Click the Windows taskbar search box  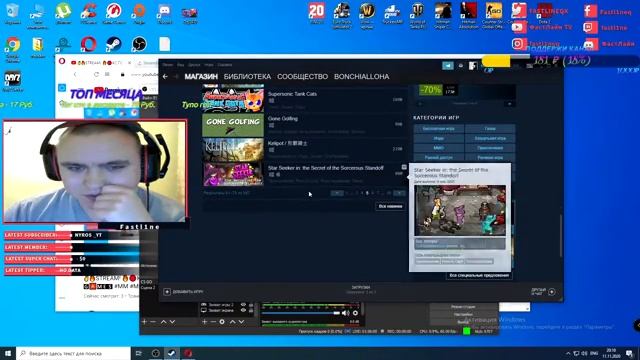(x=73, y=353)
